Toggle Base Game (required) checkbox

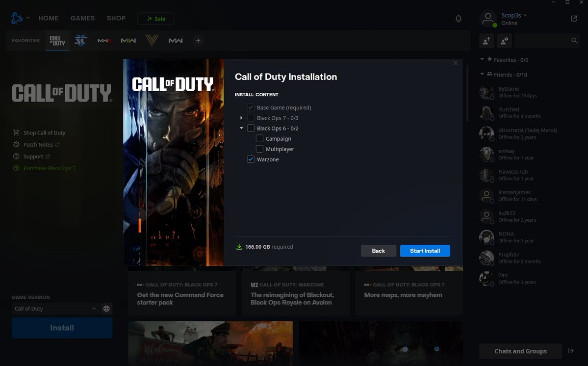pos(251,107)
